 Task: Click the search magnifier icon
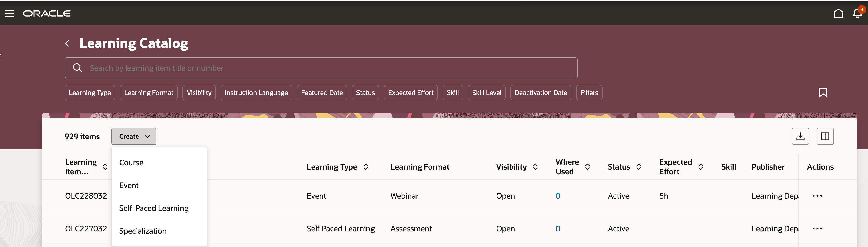tap(78, 68)
